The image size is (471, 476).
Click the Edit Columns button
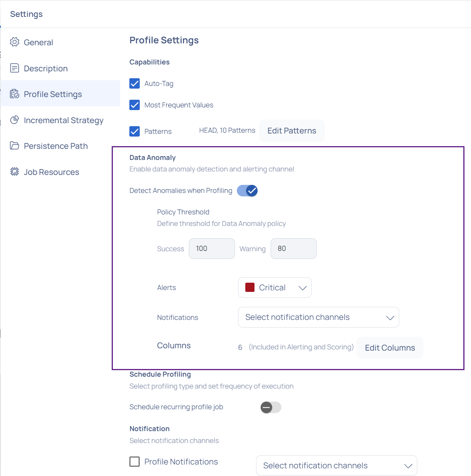click(390, 348)
